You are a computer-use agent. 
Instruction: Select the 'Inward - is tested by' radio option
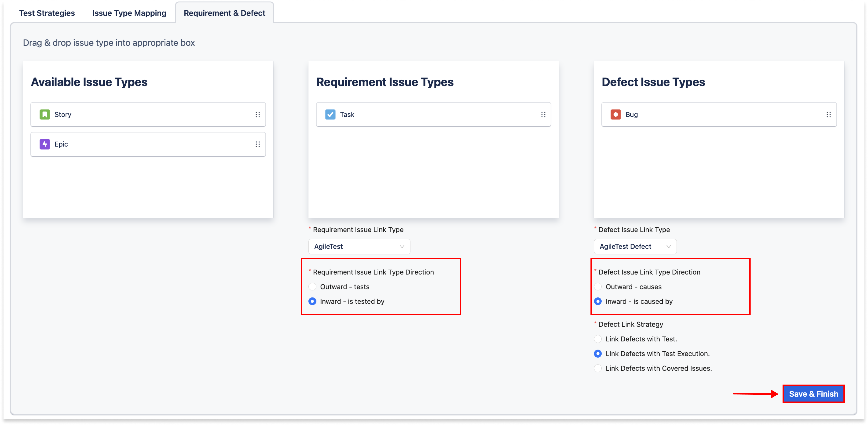312,301
